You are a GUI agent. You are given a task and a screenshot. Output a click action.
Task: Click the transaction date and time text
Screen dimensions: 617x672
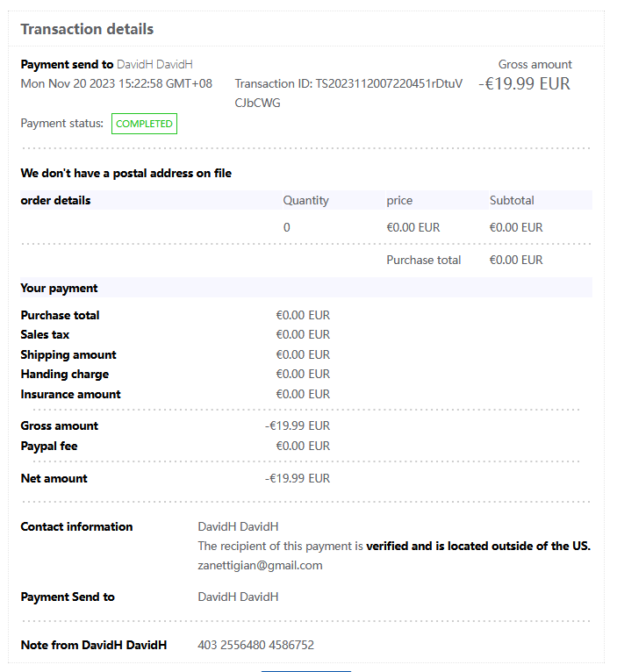(x=116, y=84)
